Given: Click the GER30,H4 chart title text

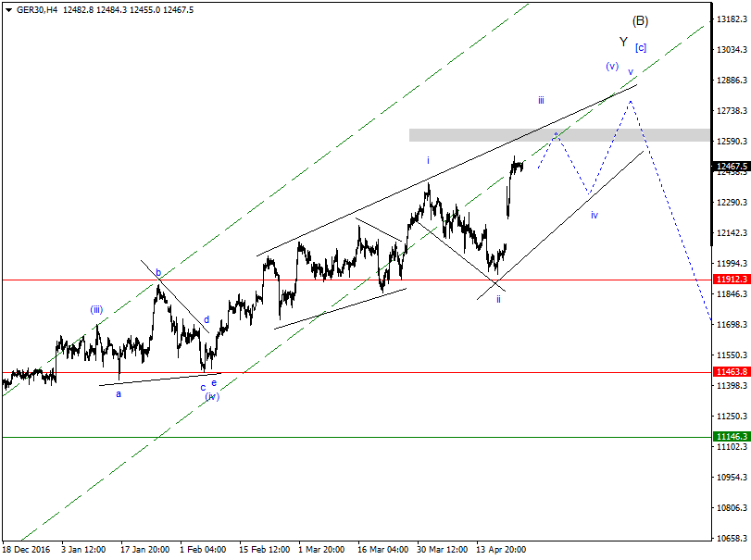Looking at the screenshot, I should coord(44,7).
